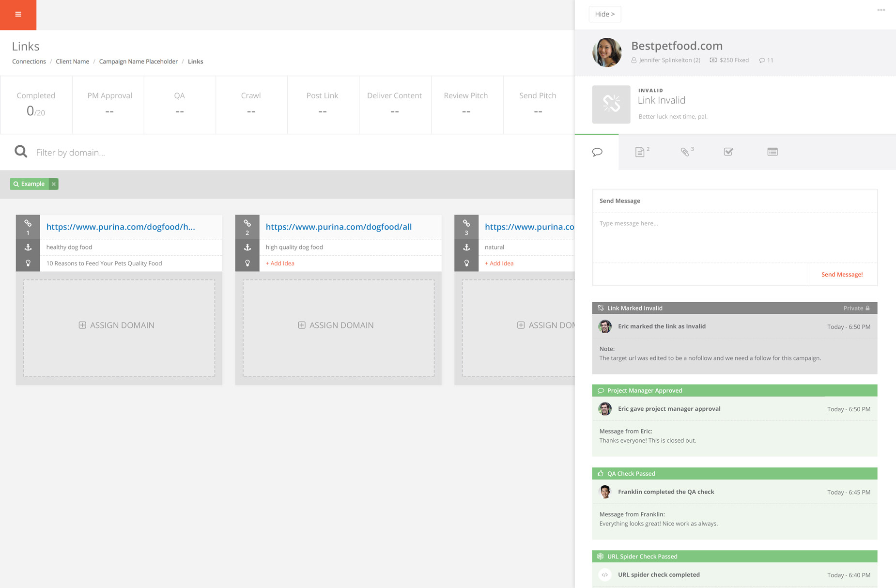The height and width of the screenshot is (588, 896).
Task: Go to Connections breadcrumb
Action: 29,62
